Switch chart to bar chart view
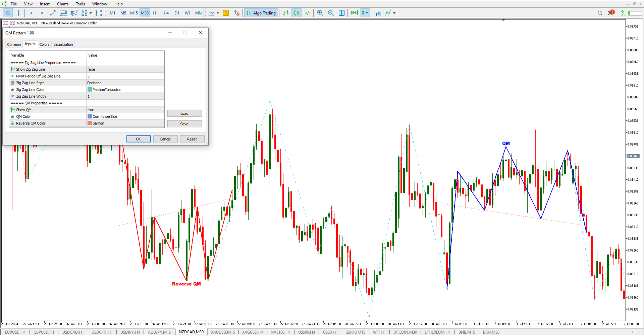The image size is (644, 336). point(286,13)
